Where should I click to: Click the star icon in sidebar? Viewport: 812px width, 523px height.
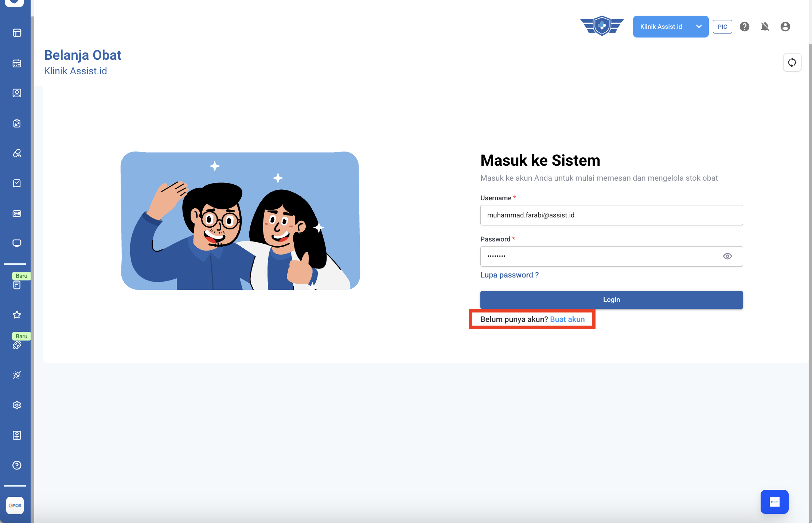(17, 315)
